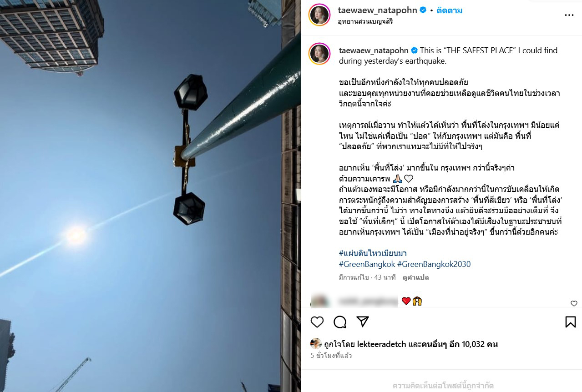Open hashtag #แผ่นดินไหวเมียนมา
The width and height of the screenshot is (582, 392).
(373, 253)
